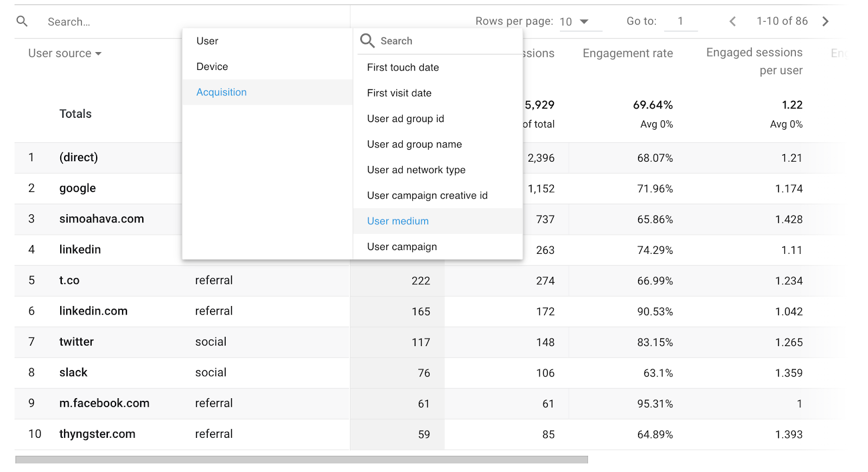Click the horizontal scrollbar under the table

coord(301,460)
